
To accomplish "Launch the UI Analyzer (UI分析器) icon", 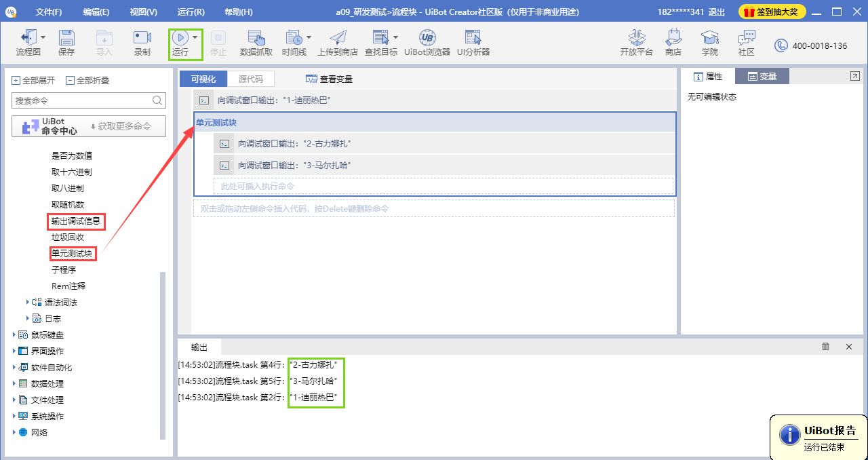I will 473,38.
